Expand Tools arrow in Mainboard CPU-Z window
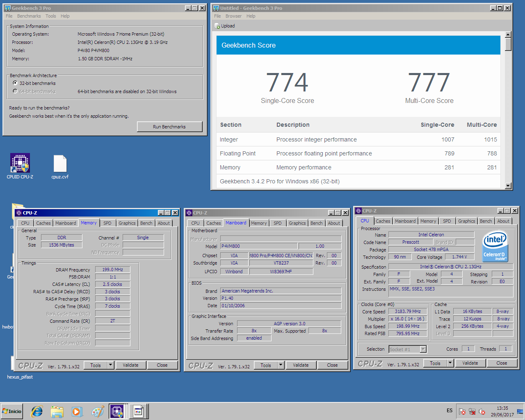The width and height of the screenshot is (525, 420). 281,365
